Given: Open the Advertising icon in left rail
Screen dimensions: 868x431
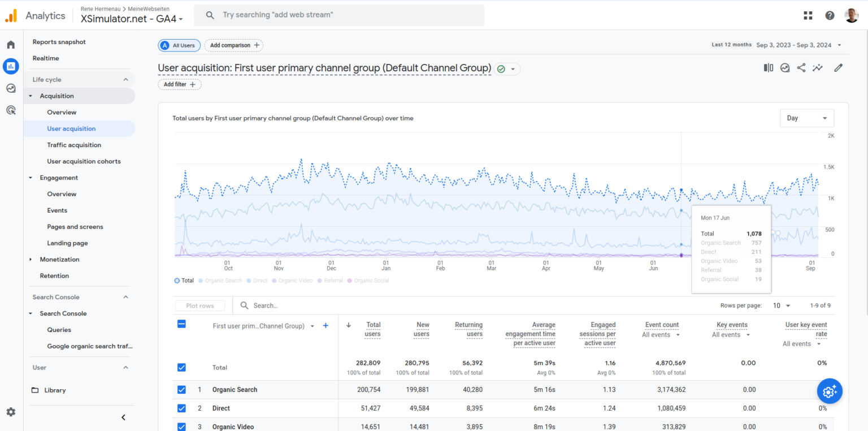Looking at the screenshot, I should [11, 110].
